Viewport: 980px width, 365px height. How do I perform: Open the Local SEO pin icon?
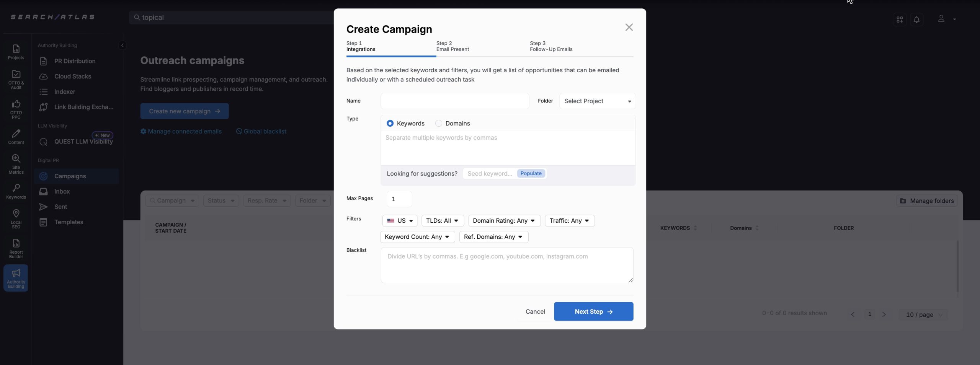click(x=16, y=218)
